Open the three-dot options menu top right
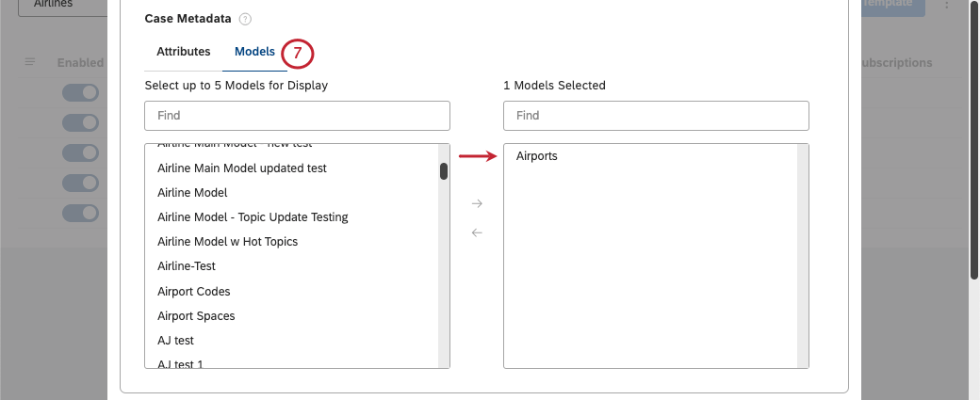The width and height of the screenshot is (980, 400). point(947,5)
